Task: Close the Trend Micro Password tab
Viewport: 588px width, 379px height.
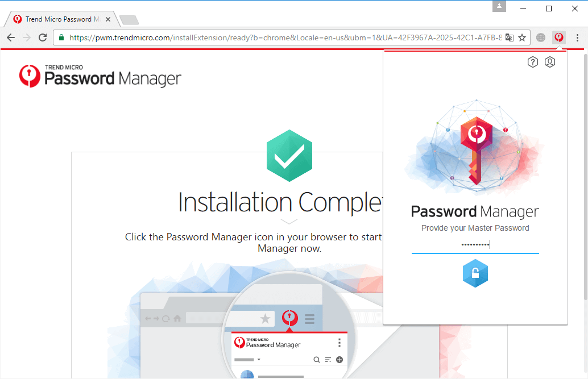Action: coord(108,19)
